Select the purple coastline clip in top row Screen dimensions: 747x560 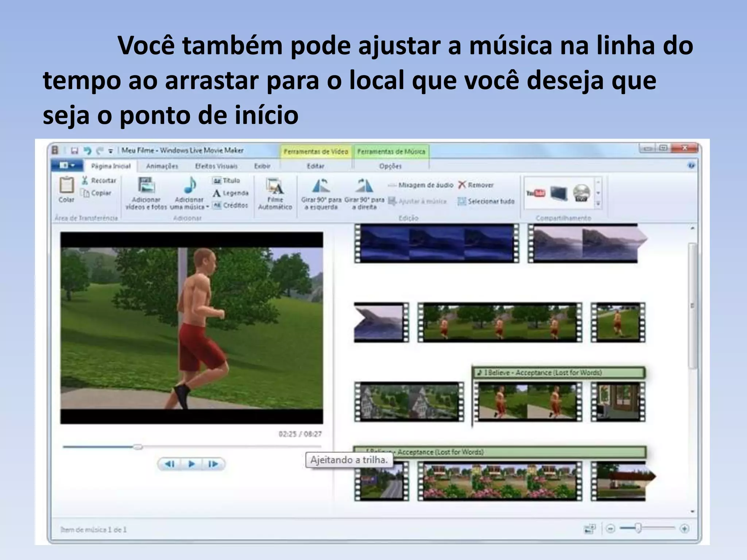click(587, 243)
